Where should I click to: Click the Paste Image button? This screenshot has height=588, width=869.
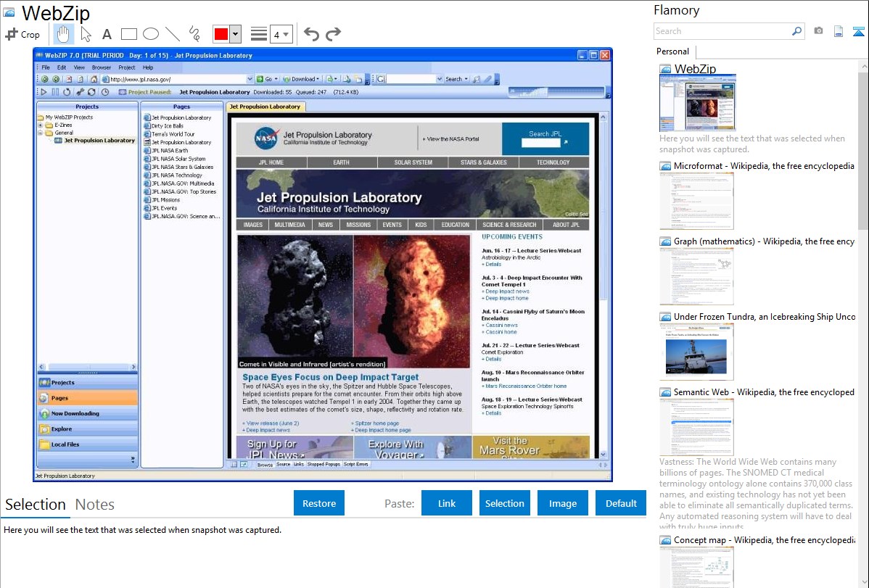(563, 503)
